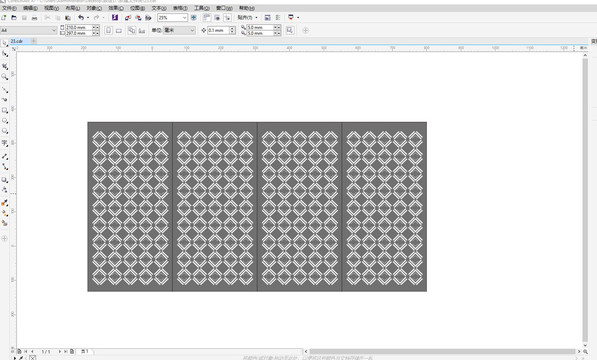Viewport: 597px width, 360px height.
Task: Open the 帮助 (Help) menu
Action: (247, 8)
